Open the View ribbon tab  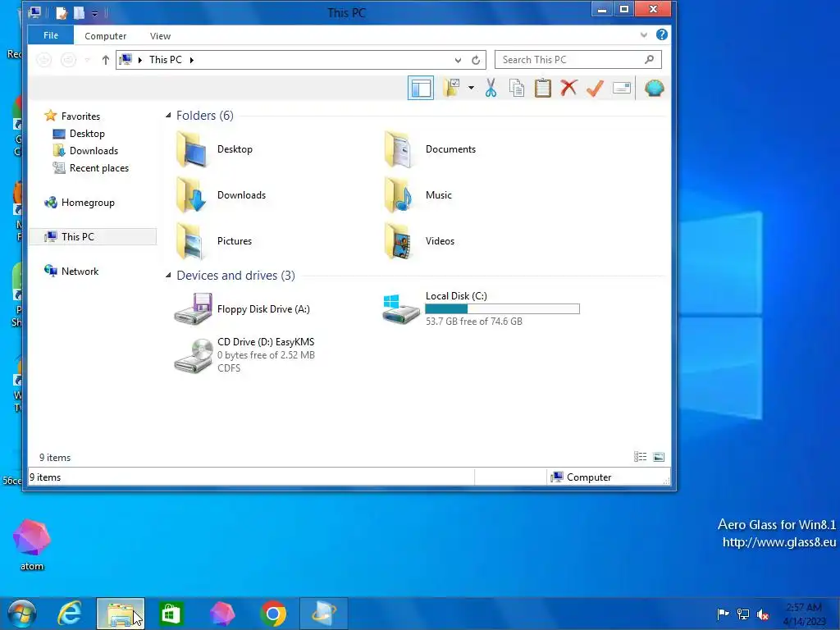pos(160,36)
